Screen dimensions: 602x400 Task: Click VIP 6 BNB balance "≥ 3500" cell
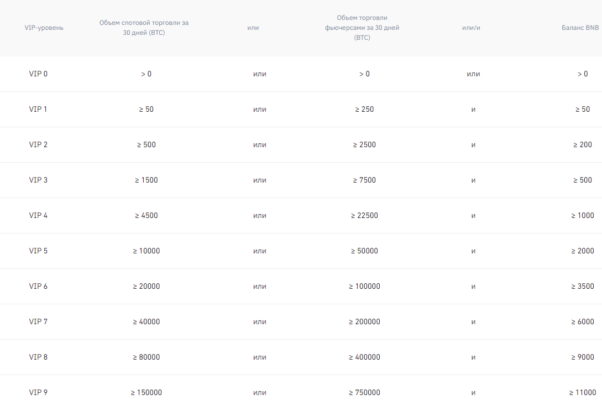[x=582, y=286]
